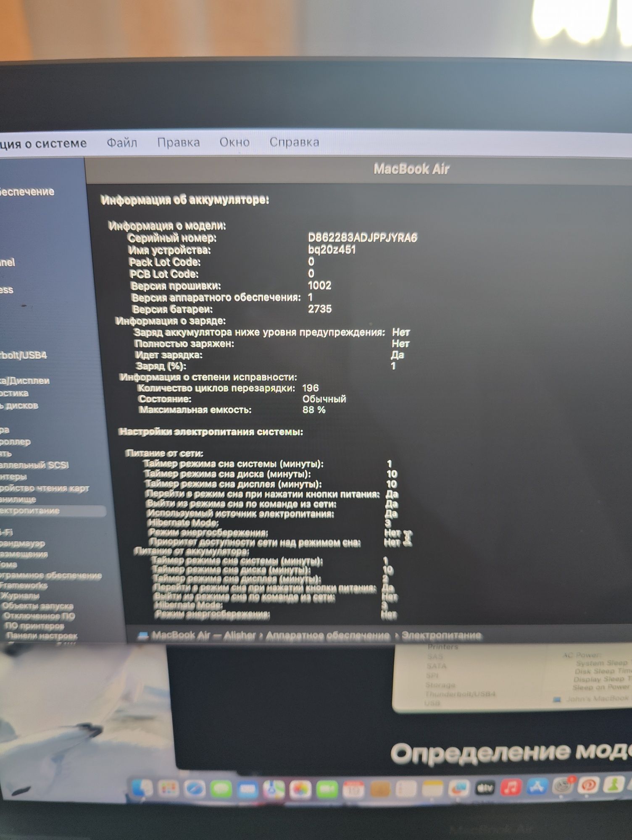Select the highlighted Электропитание sidebar item
Image resolution: width=632 pixels, height=840 pixels.
[52, 511]
